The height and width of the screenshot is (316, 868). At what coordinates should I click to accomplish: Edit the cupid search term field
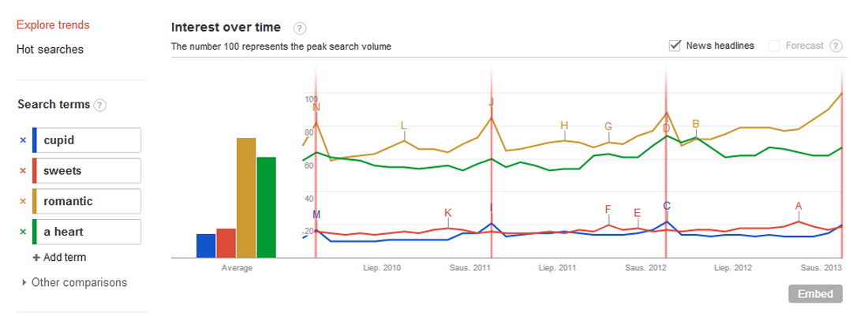pyautogui.click(x=87, y=140)
